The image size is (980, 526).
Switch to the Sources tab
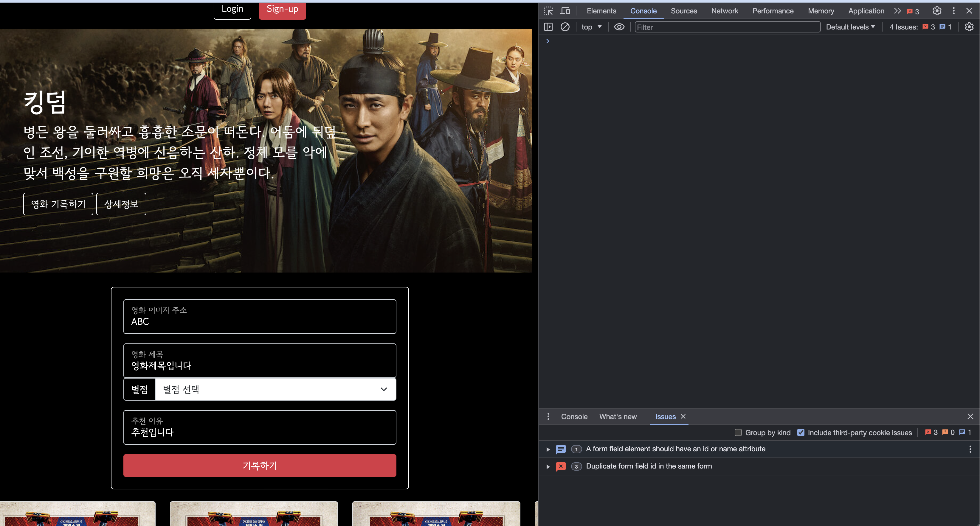(684, 11)
